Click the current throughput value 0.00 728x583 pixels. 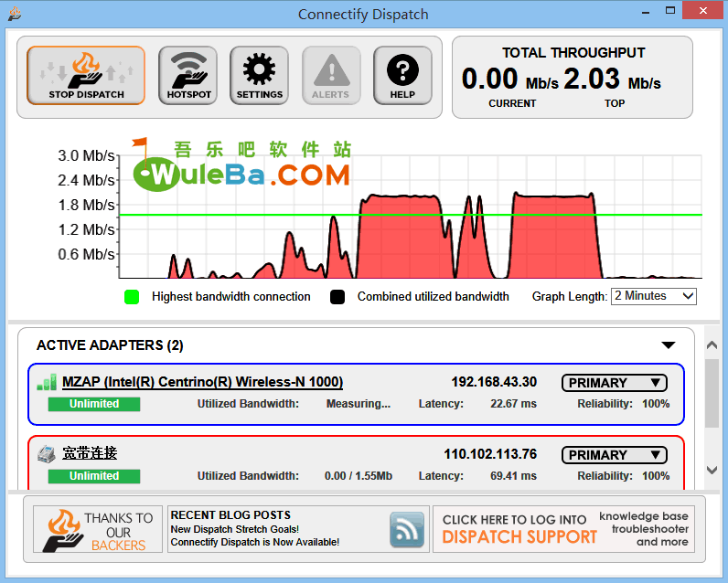(x=489, y=79)
